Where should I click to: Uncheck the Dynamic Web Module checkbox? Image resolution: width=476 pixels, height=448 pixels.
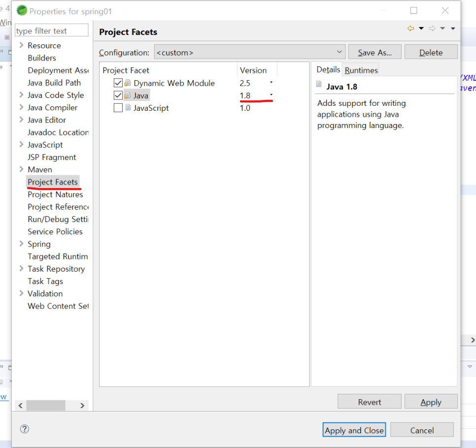coord(118,83)
